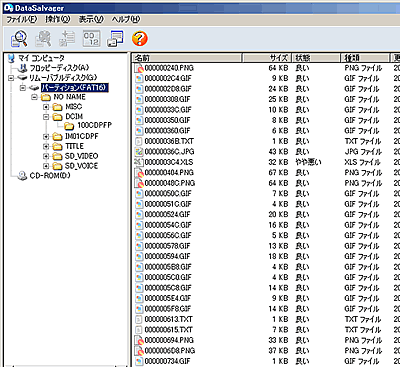400x367 pixels.
Task: Expand the MISC folder node
Action: coord(46,107)
